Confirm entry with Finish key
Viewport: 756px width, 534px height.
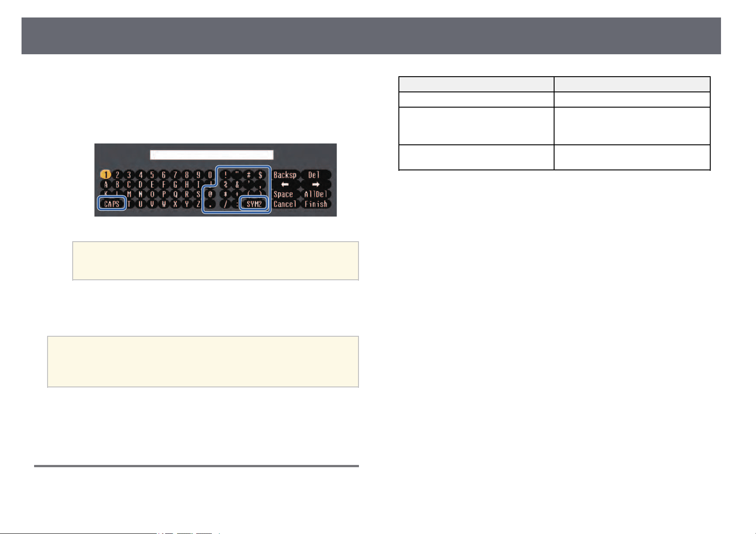316,204
